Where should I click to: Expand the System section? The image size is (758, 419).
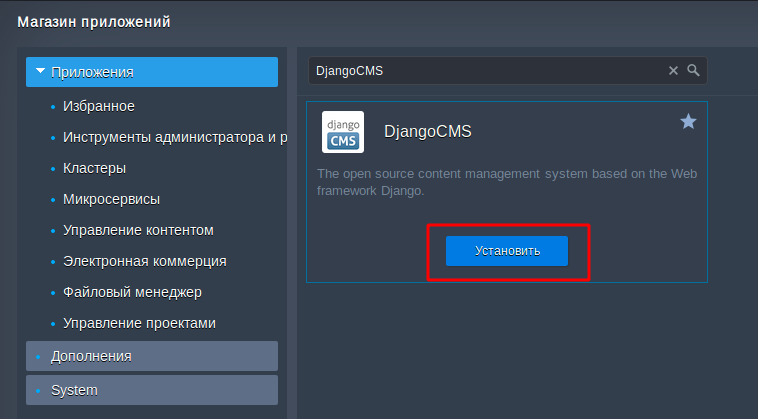pos(152,390)
